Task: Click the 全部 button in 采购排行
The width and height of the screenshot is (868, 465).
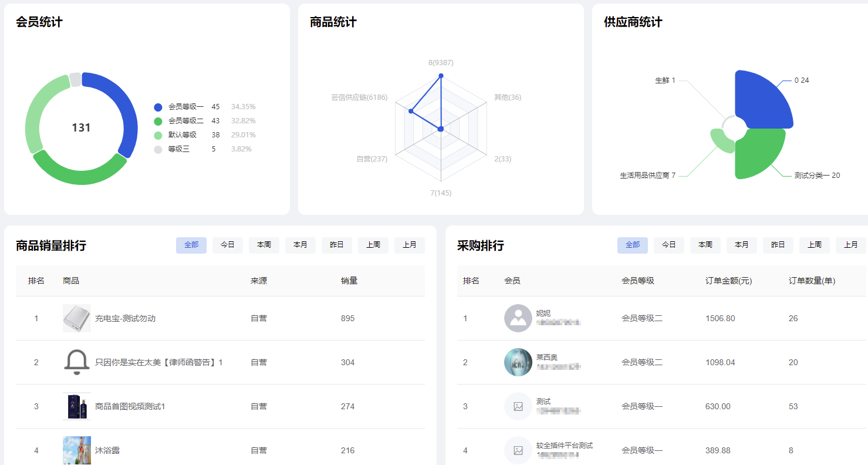Action: (x=633, y=245)
